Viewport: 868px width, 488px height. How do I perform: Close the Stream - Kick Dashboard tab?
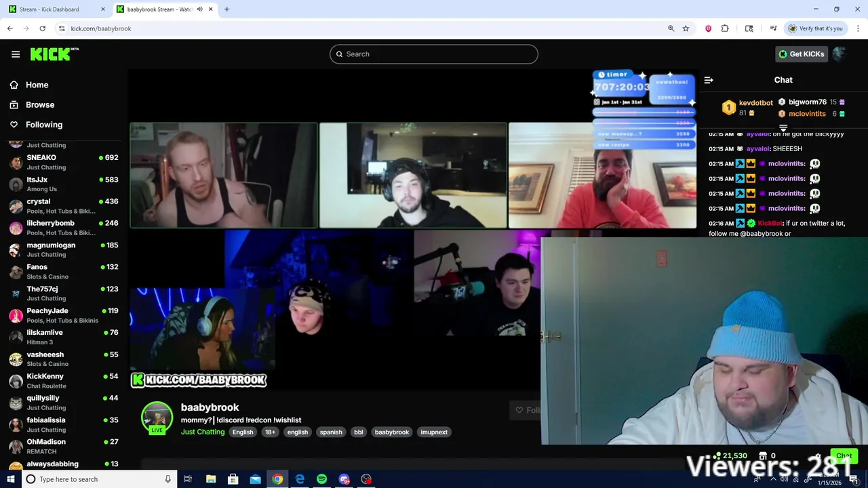(103, 9)
